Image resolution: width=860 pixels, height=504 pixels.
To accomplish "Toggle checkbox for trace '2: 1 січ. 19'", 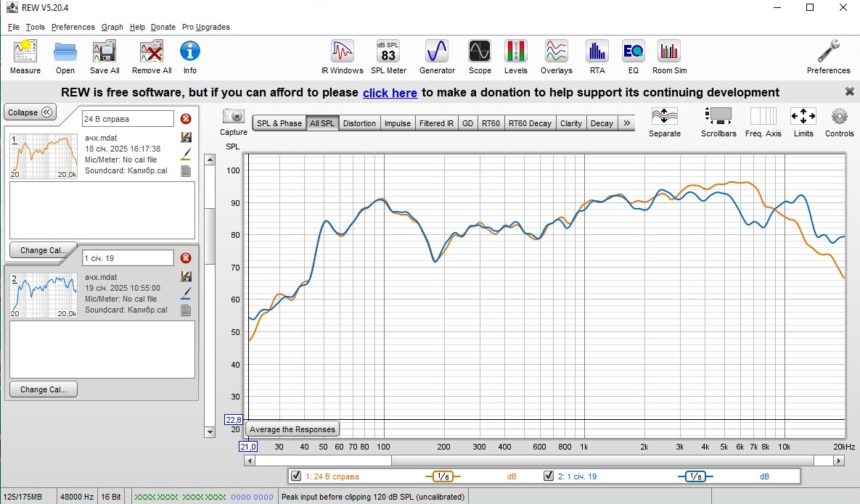I will point(549,476).
